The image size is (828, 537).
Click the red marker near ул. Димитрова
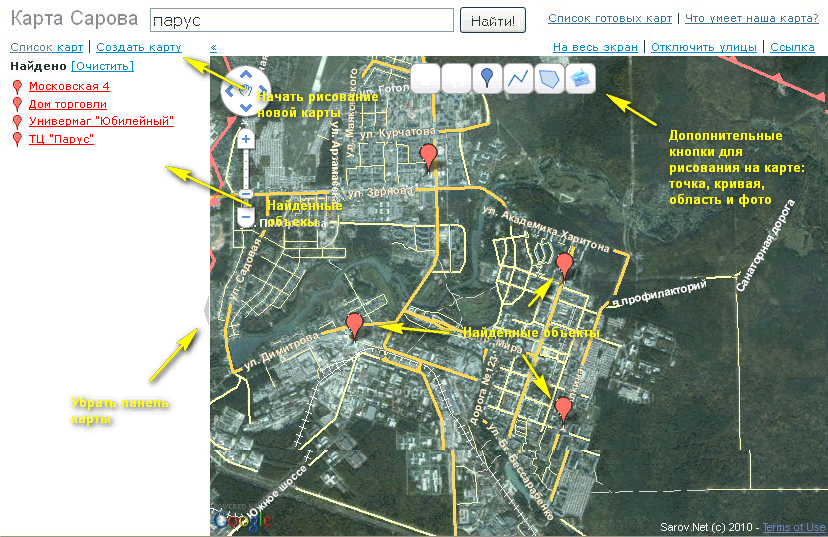[x=354, y=326]
